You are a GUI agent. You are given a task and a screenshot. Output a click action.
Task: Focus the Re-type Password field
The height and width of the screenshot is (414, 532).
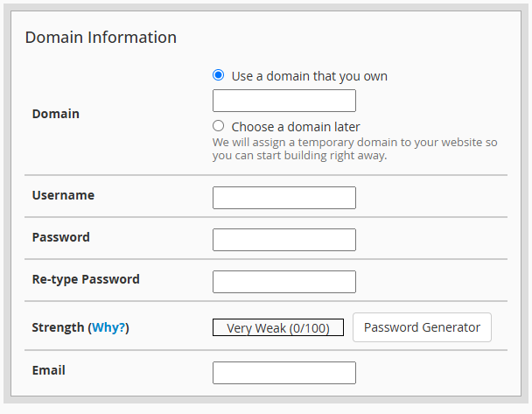pos(283,282)
